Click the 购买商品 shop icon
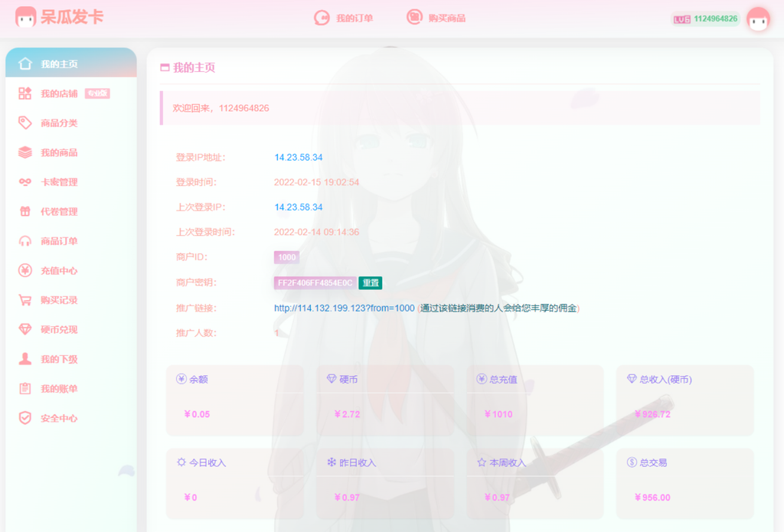The height and width of the screenshot is (532, 784). pos(414,17)
